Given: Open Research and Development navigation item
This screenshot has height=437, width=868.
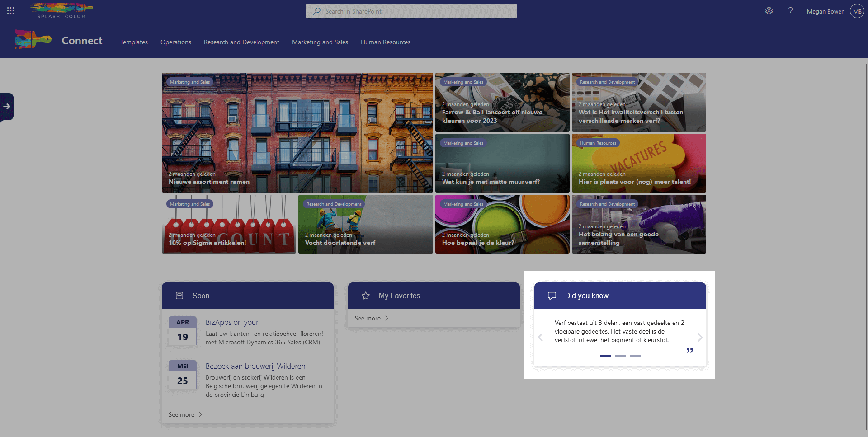Looking at the screenshot, I should click(x=241, y=42).
